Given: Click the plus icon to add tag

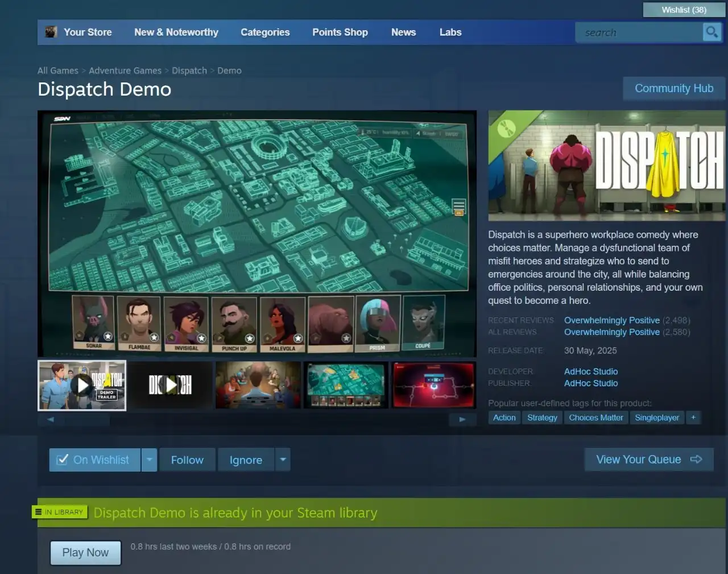Looking at the screenshot, I should point(693,418).
